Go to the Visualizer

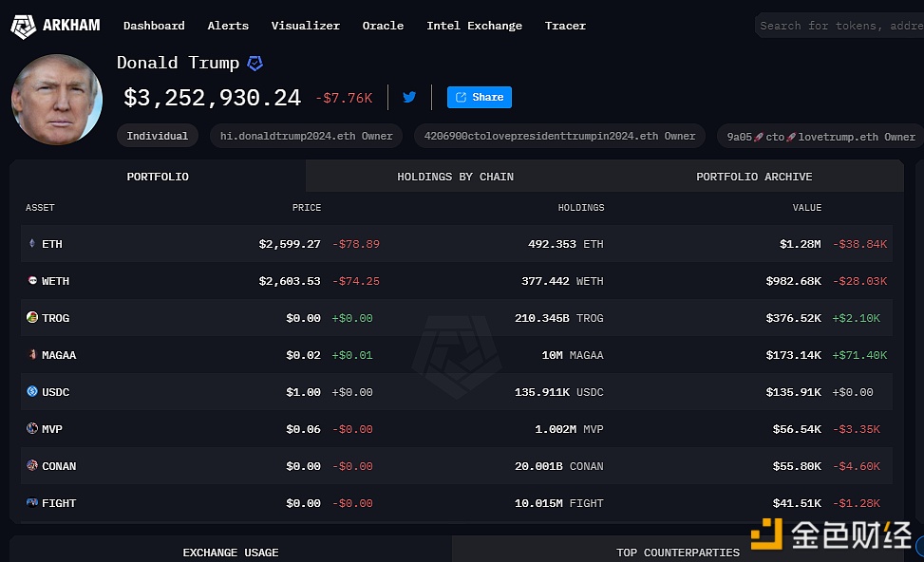305,26
